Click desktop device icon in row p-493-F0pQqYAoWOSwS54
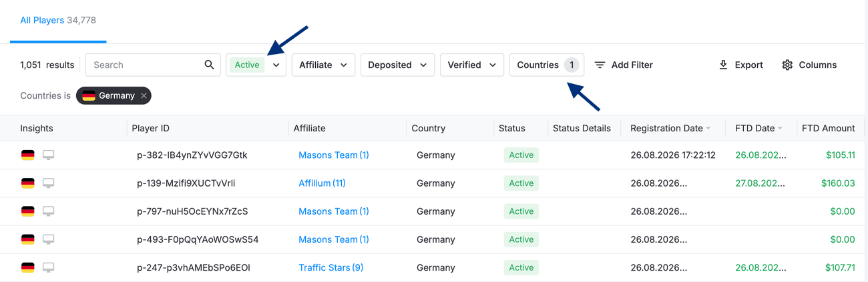The image size is (868, 282). coord(48,239)
